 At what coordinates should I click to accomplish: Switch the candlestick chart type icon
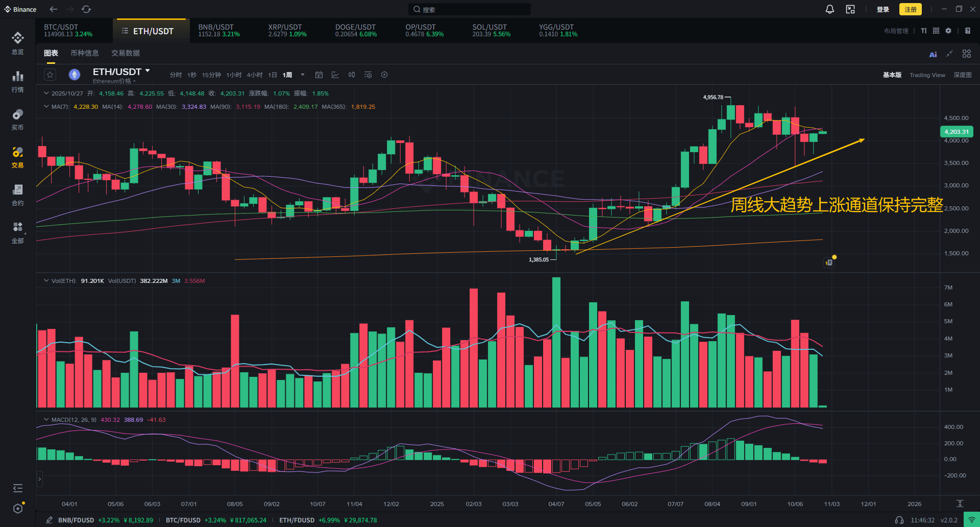(352, 75)
